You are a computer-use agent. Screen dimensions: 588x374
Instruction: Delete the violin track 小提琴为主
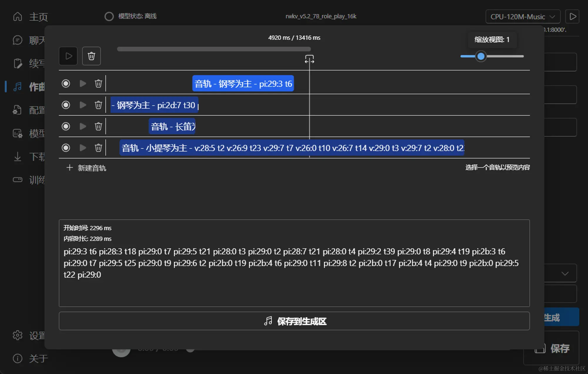(98, 148)
